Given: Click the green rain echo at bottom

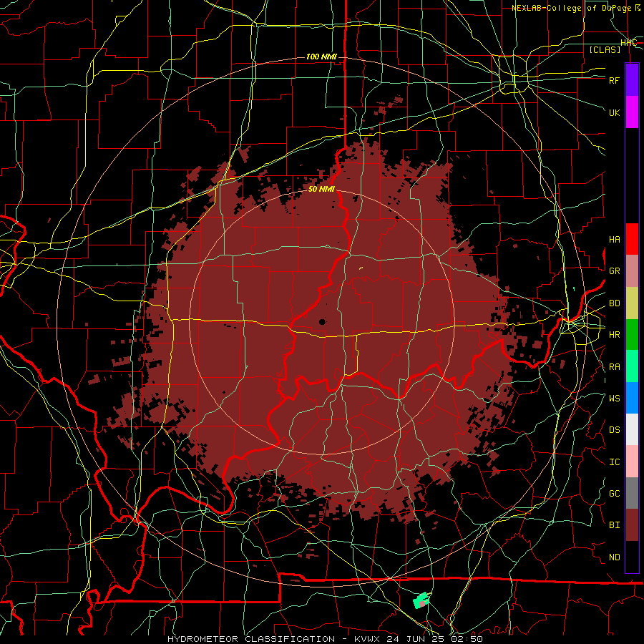Looking at the screenshot, I should pos(421,600).
